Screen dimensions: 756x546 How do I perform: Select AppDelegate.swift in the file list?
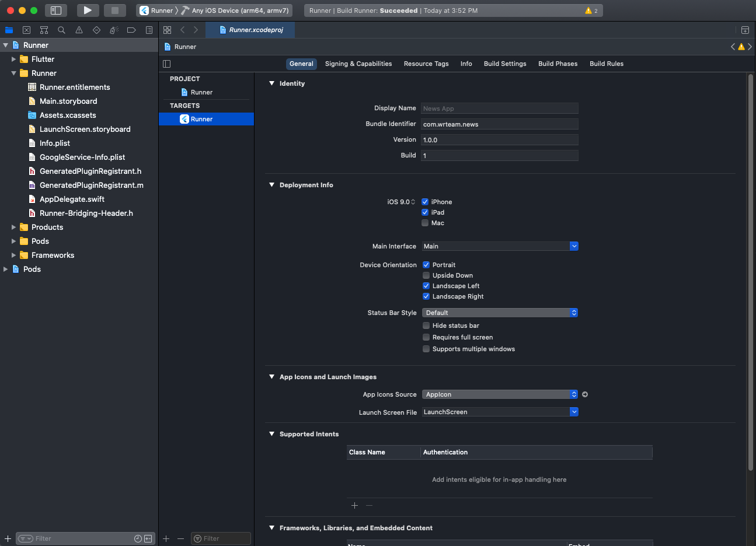[x=72, y=199]
